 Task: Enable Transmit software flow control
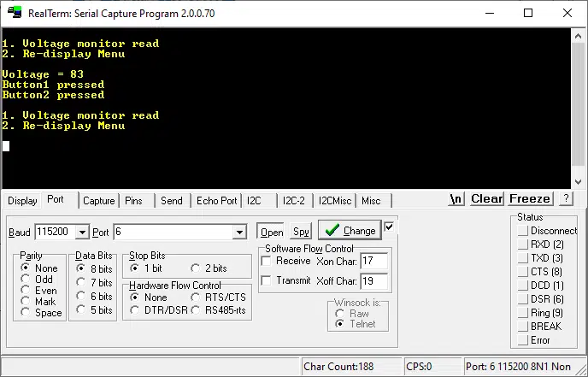286,280
